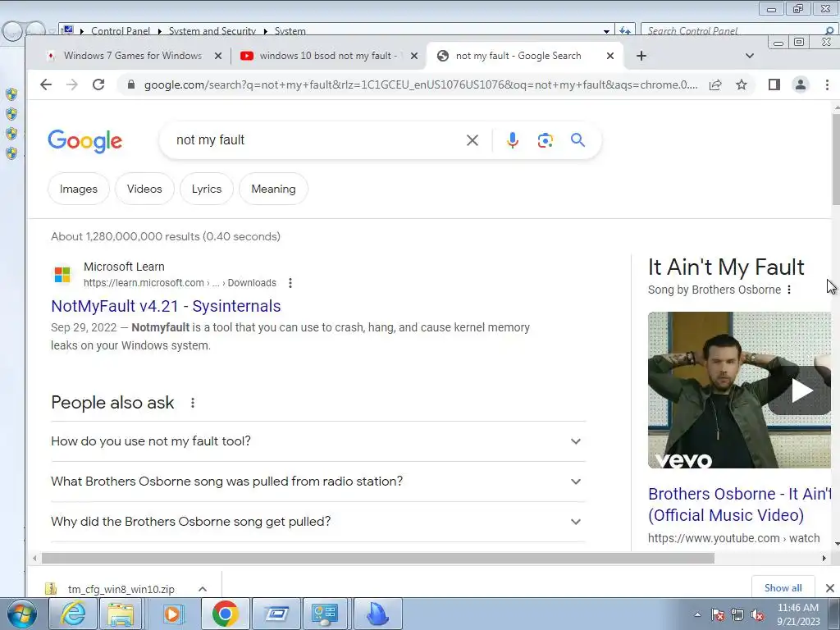Screen dimensions: 840x630
Task: Open a new Chrome tab
Action: pos(641,56)
